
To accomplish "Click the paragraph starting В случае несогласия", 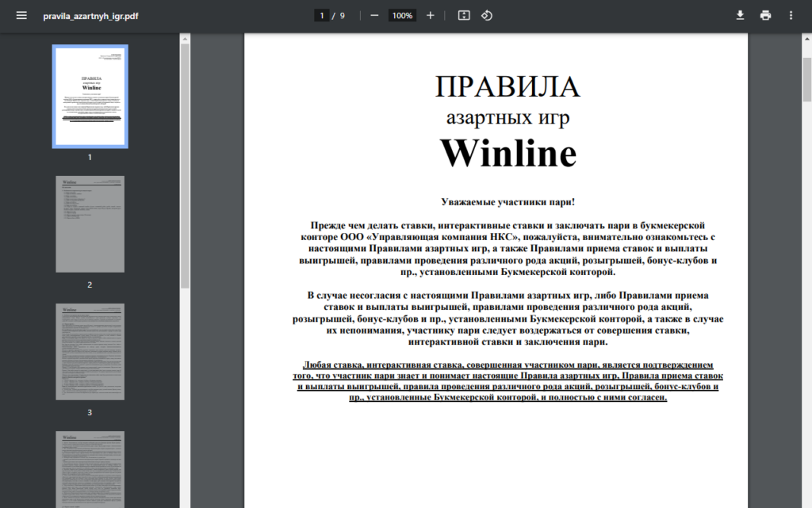I will [508, 318].
